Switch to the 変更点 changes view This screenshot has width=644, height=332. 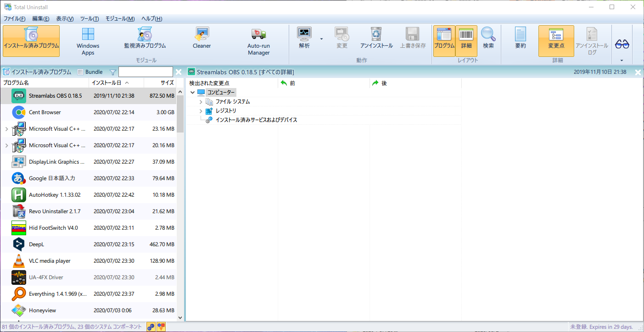[556, 41]
